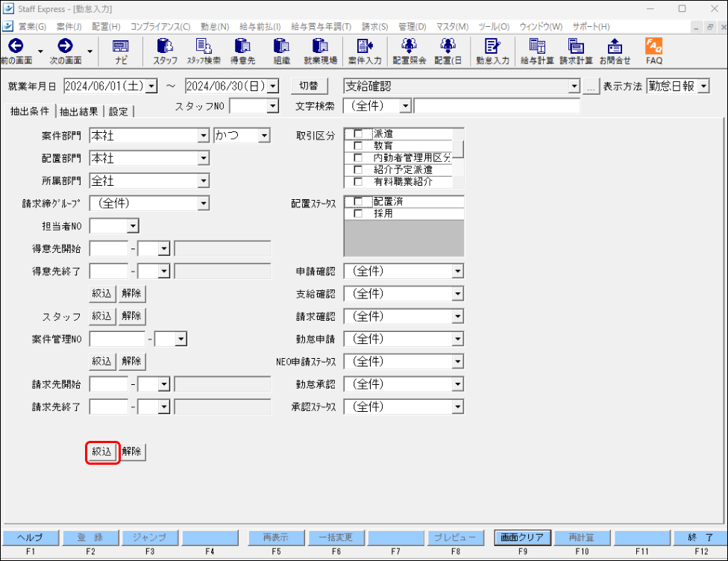Expand the 配置部門 dropdown
728x561 pixels.
pyautogui.click(x=204, y=158)
